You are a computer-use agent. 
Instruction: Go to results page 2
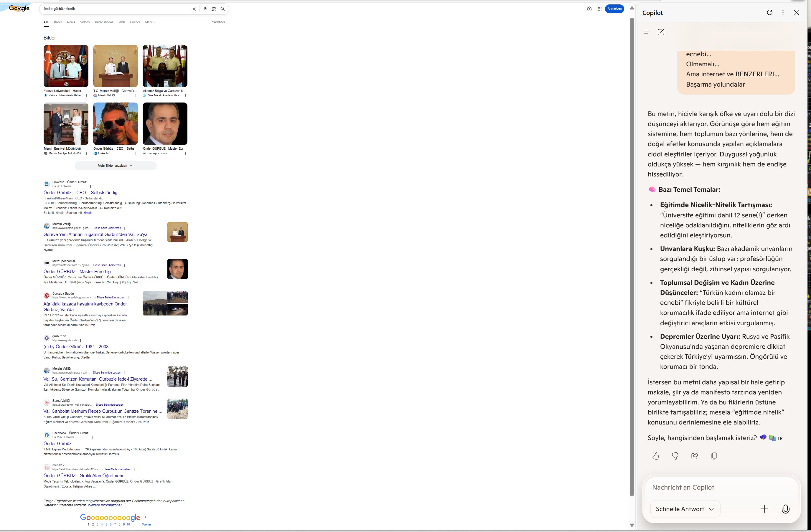93,525
